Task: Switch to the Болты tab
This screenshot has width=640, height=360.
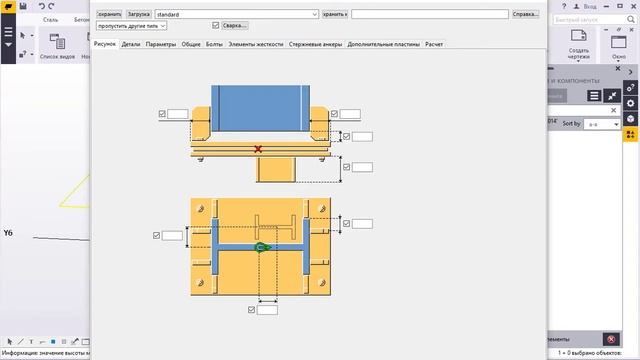Action: [x=214, y=44]
